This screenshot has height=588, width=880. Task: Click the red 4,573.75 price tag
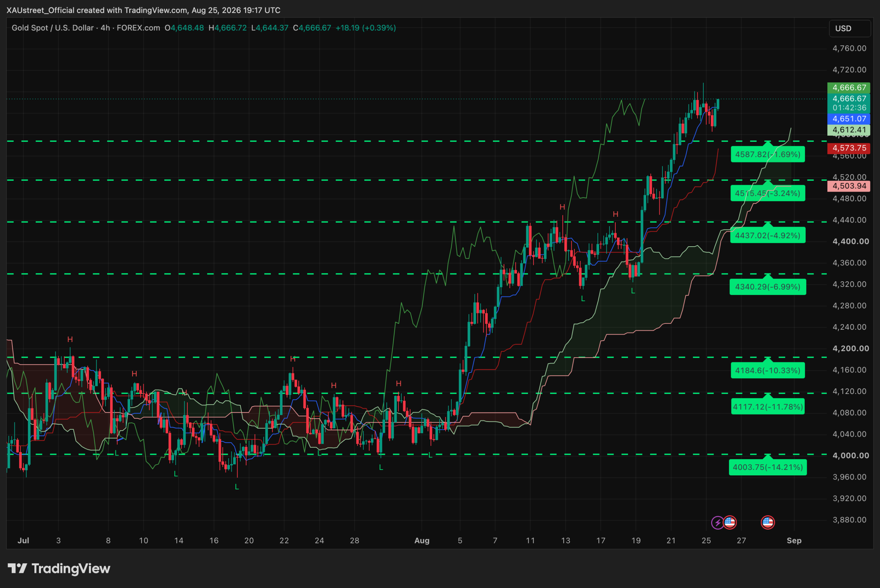click(x=849, y=148)
